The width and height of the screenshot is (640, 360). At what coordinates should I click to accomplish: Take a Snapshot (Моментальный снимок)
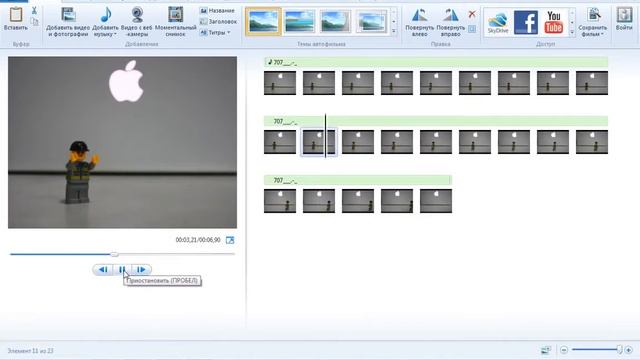(176, 22)
